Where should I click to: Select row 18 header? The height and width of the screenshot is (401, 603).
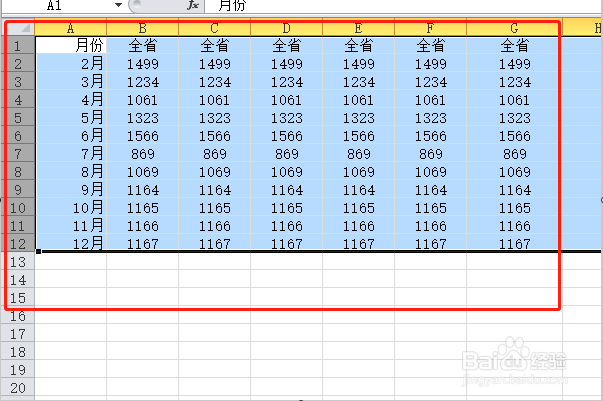[x=18, y=351]
